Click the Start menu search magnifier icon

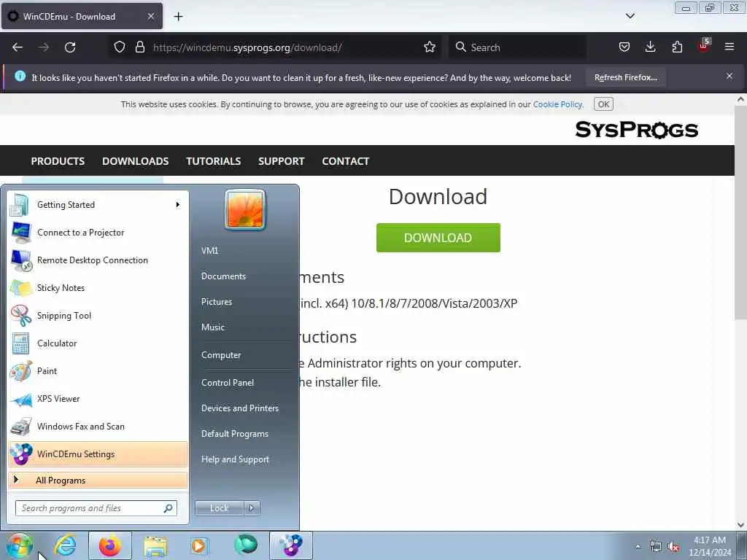(169, 508)
